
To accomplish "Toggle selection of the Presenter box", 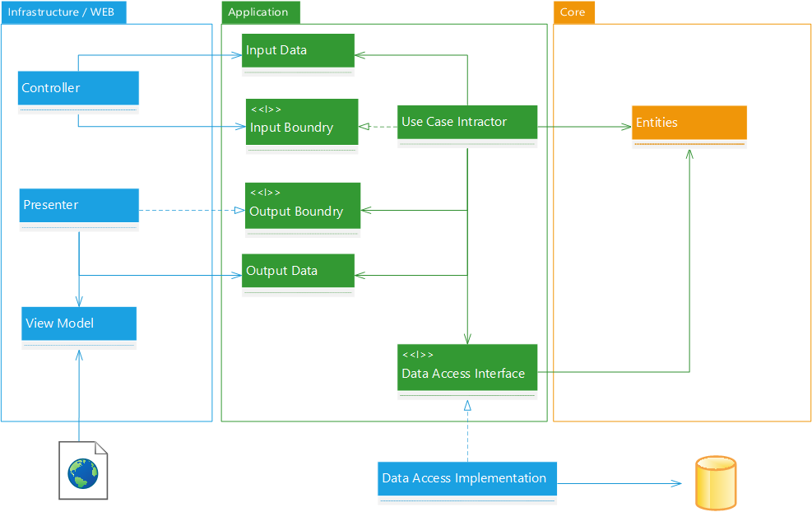I will 78,205.
